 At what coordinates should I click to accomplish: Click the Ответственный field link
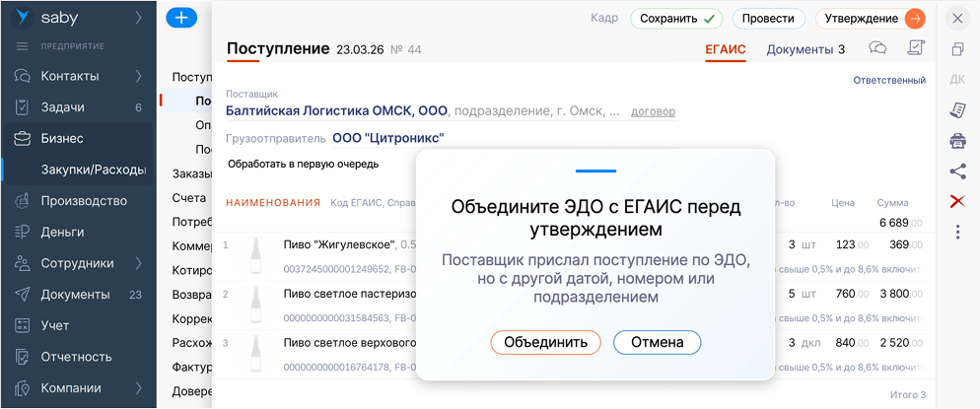(889, 81)
